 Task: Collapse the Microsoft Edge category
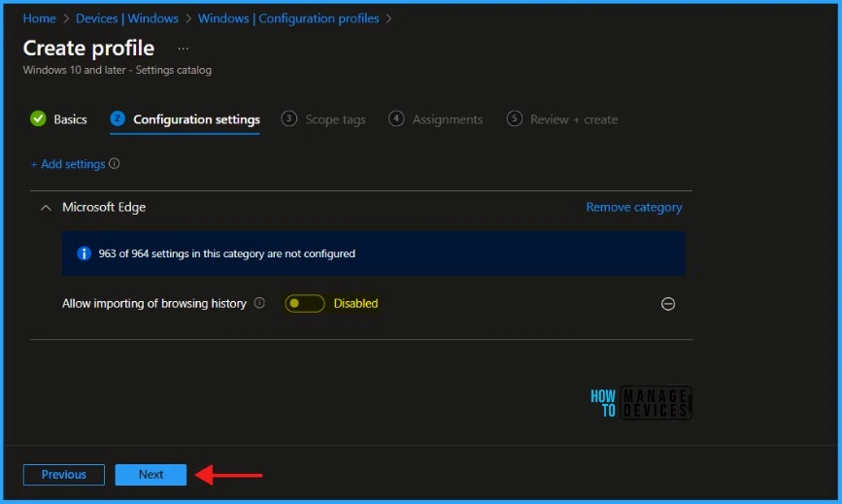tap(47, 208)
